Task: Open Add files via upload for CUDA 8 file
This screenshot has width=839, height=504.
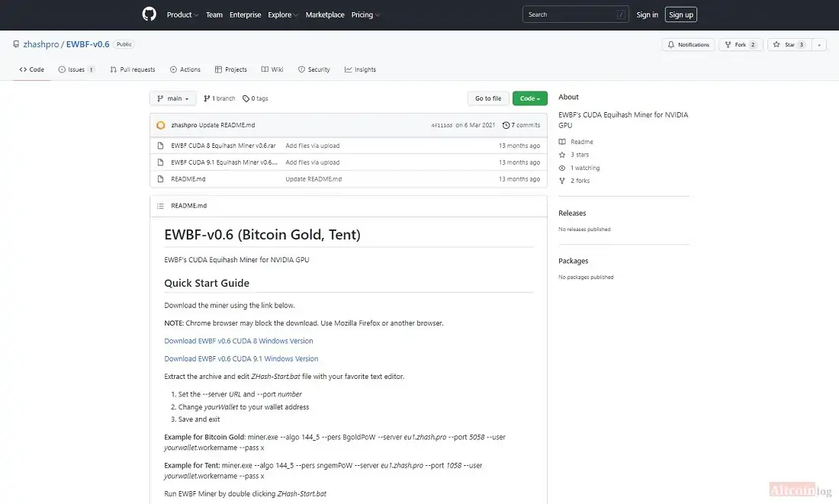Action: [x=313, y=146]
